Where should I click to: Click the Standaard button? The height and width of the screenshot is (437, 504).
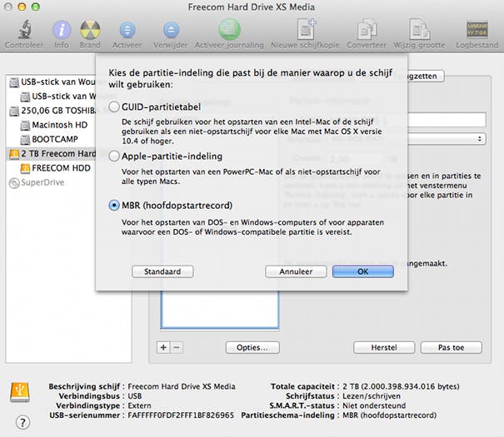point(162,271)
